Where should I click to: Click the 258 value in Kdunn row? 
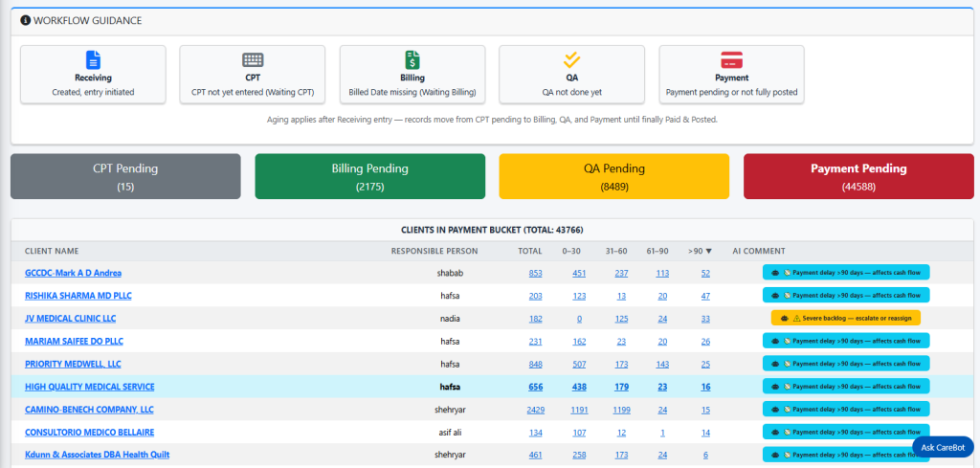tap(579, 455)
